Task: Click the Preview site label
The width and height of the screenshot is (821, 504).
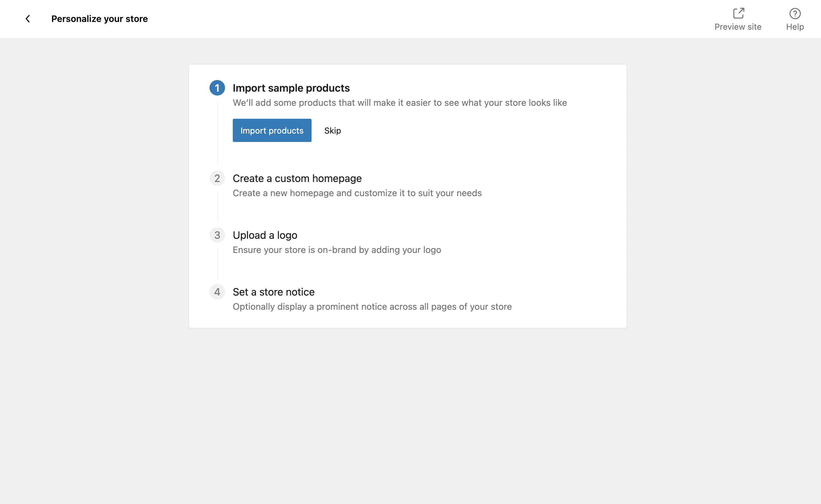Action: 738,27
